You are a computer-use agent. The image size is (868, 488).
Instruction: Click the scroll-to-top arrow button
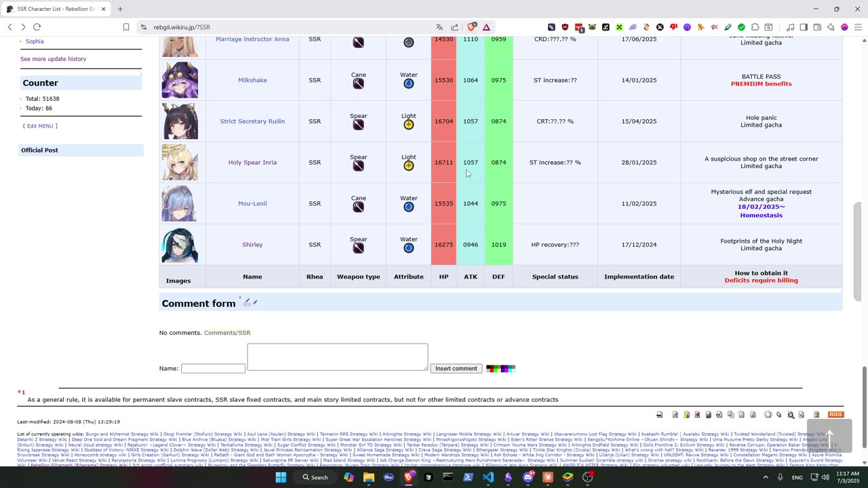tap(829, 436)
